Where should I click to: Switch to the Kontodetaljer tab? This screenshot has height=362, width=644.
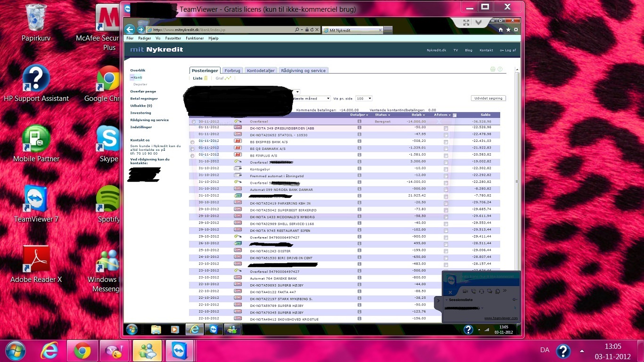pyautogui.click(x=261, y=71)
